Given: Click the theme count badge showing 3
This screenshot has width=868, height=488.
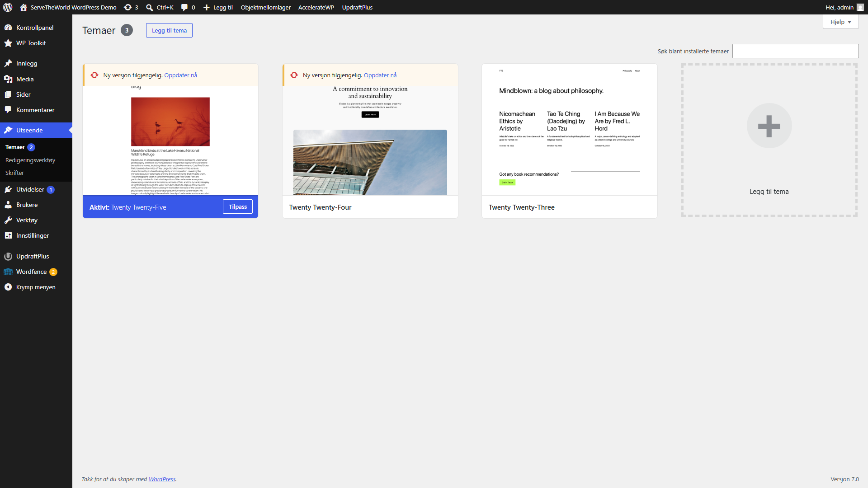Looking at the screenshot, I should point(127,30).
